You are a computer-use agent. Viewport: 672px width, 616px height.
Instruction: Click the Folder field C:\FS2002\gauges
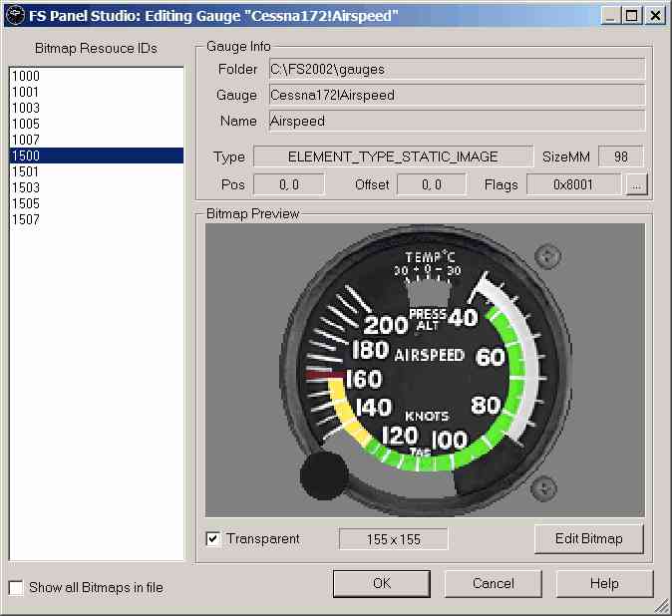pos(457,69)
